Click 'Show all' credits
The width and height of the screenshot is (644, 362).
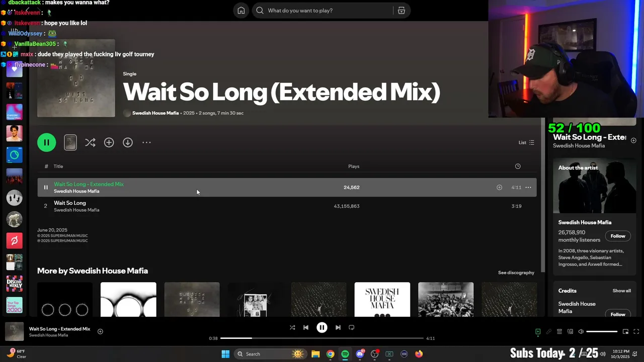pos(621,291)
